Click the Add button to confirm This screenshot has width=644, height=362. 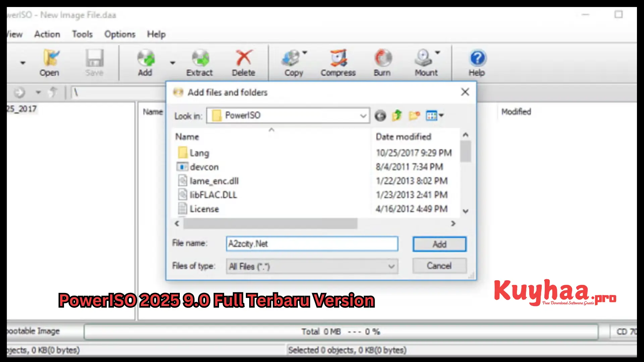click(439, 244)
